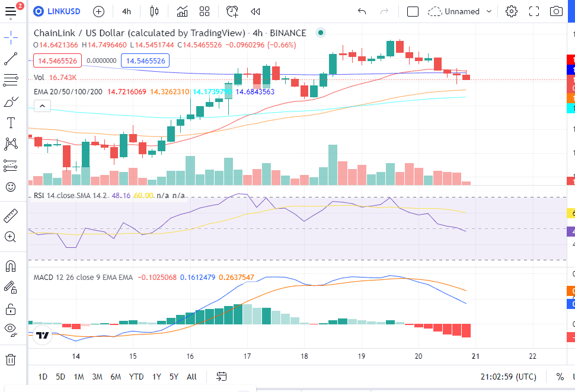This screenshot has width=575, height=392.
Task: Select the 1M date range
Action: [78, 377]
